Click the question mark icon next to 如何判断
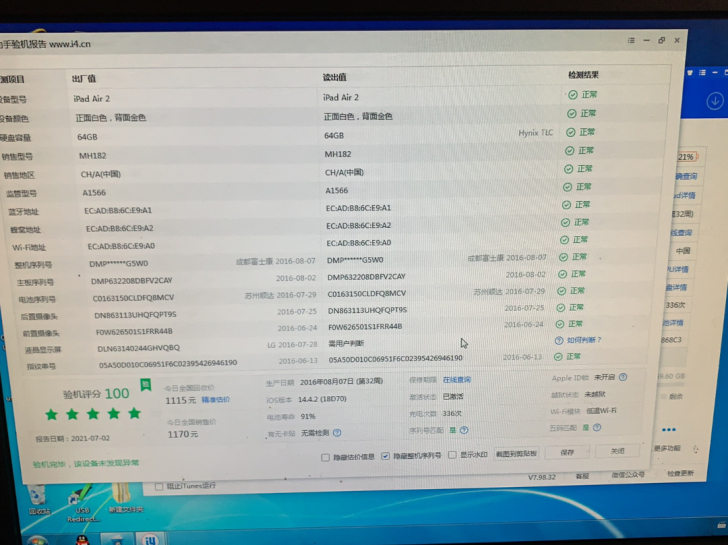Viewport: 728px width, 545px height. click(559, 340)
